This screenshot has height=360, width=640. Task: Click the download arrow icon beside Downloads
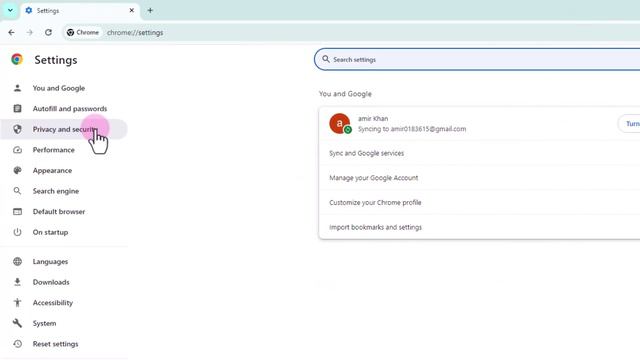(17, 282)
